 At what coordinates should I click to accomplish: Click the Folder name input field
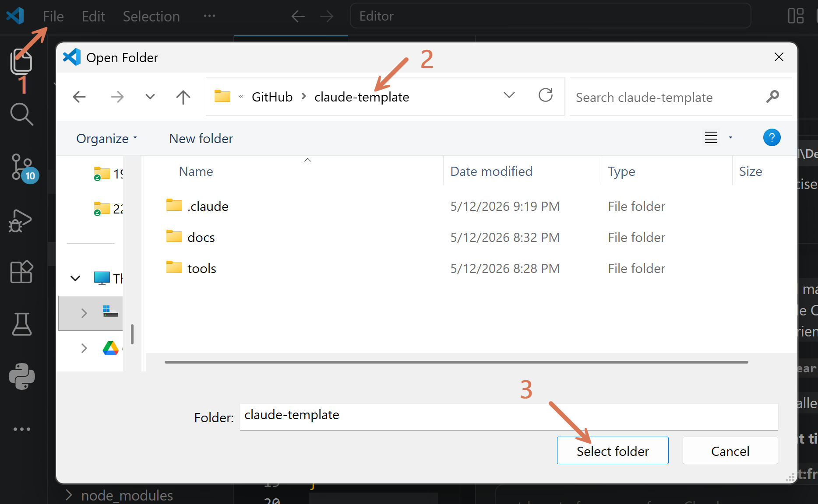[x=509, y=416]
